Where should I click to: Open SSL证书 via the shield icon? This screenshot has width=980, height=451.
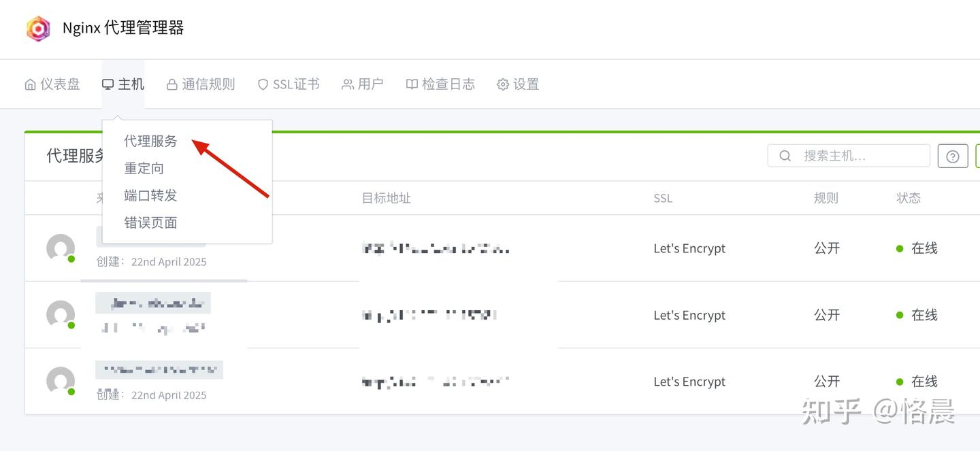pos(263,84)
